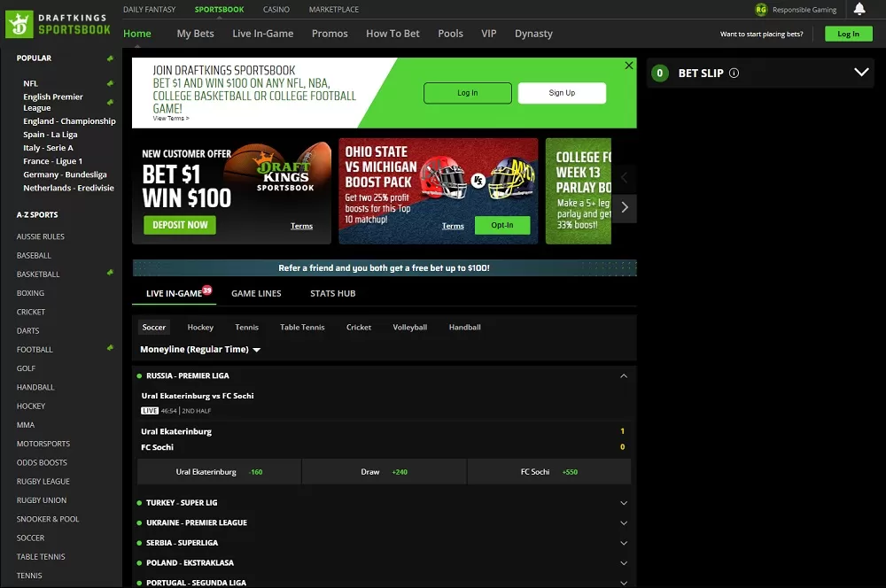Open the College Football Parlay Boost card
This screenshot has width=886, height=588.
click(578, 191)
